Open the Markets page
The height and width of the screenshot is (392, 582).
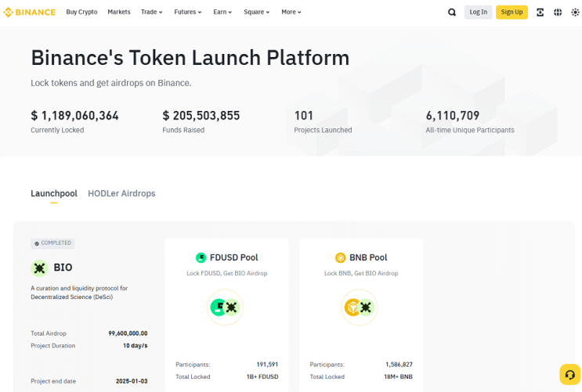(119, 12)
